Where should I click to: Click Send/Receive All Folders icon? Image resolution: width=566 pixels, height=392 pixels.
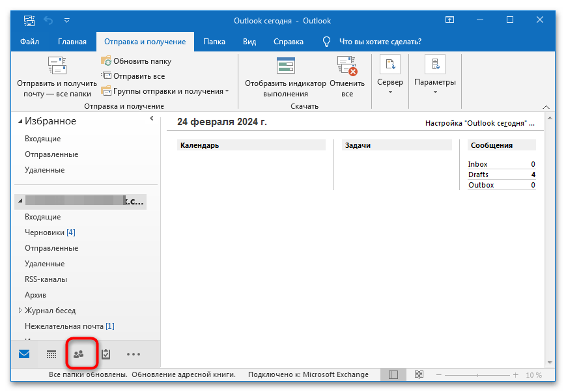pyautogui.click(x=57, y=65)
